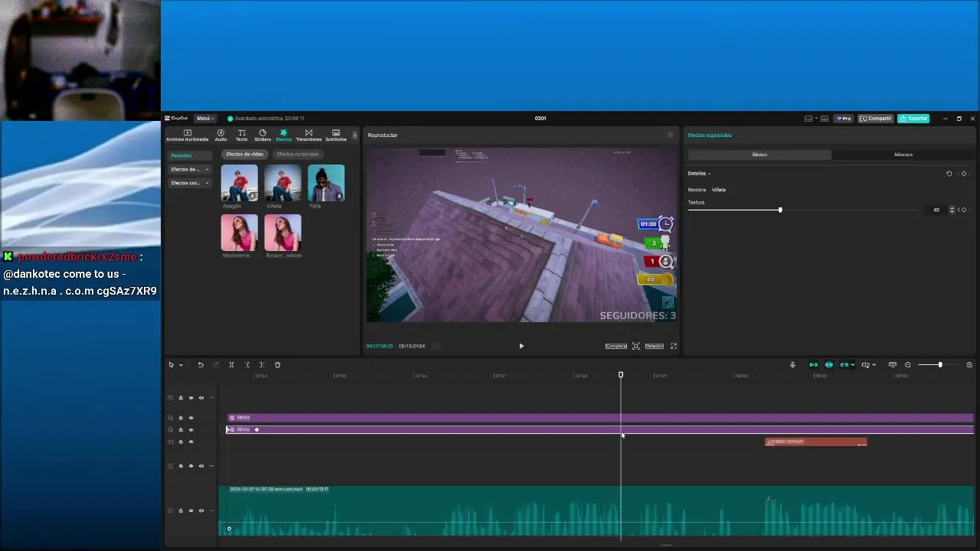Zoom in the timeline

point(969,365)
